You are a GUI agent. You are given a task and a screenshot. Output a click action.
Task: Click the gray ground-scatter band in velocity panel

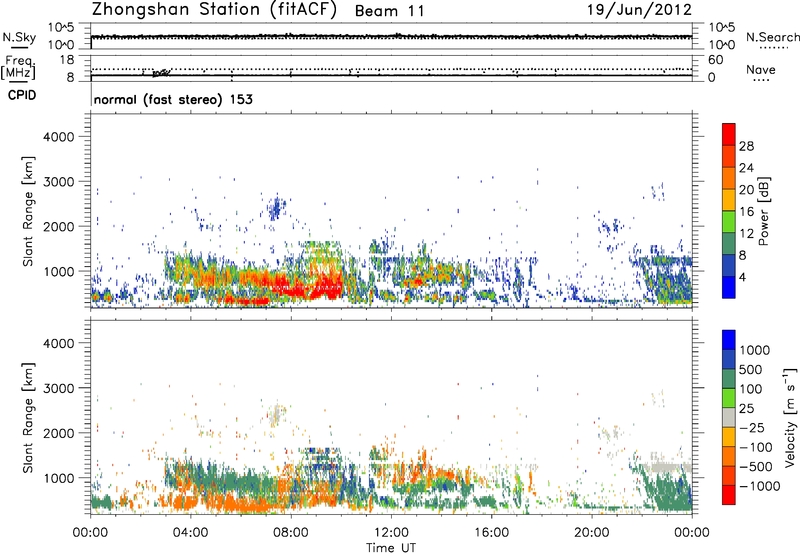click(667, 467)
